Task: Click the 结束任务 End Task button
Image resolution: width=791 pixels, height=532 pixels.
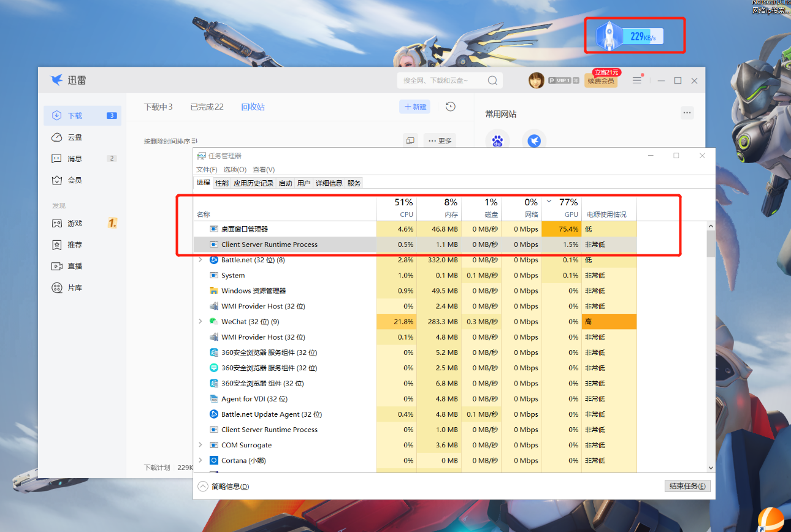Action: (x=687, y=485)
